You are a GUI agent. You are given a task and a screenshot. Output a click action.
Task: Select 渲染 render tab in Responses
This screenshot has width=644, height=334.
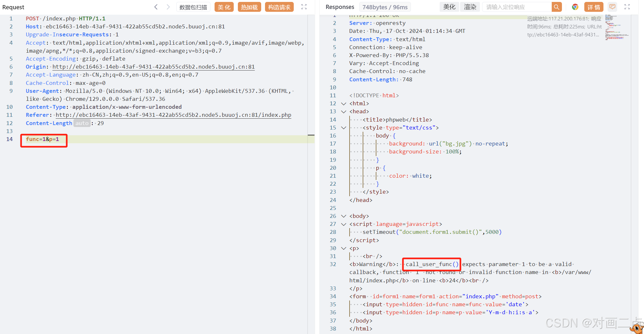coord(470,7)
